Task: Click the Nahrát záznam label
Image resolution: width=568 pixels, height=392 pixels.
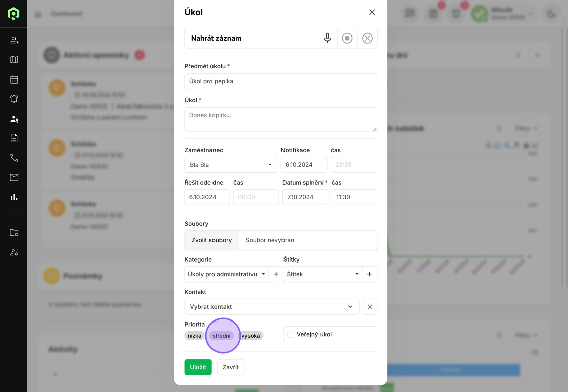Action: tap(216, 38)
